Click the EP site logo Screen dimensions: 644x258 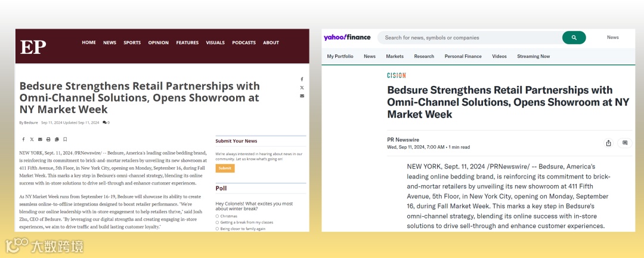(x=33, y=47)
